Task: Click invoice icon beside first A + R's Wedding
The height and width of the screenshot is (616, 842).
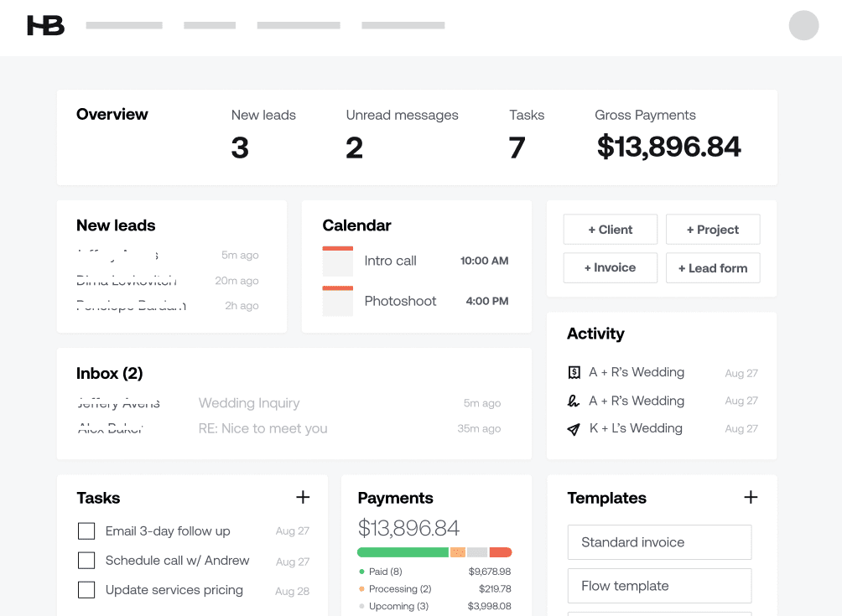Action: click(574, 372)
